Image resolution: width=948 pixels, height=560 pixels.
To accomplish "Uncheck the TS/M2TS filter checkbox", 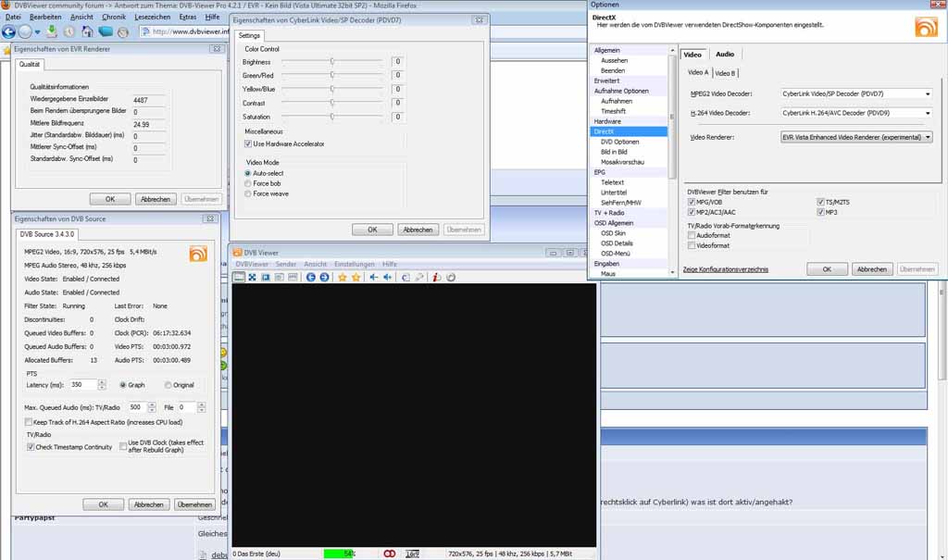I will [820, 202].
